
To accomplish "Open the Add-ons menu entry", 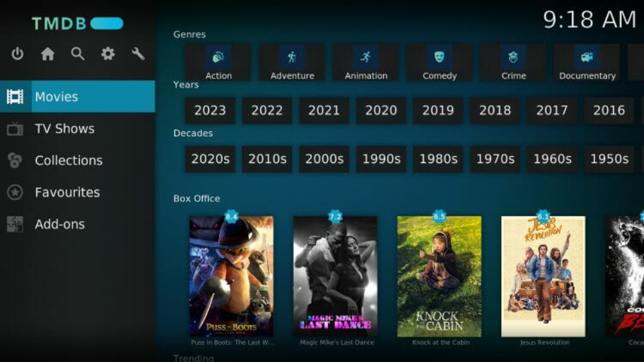I will click(78, 224).
